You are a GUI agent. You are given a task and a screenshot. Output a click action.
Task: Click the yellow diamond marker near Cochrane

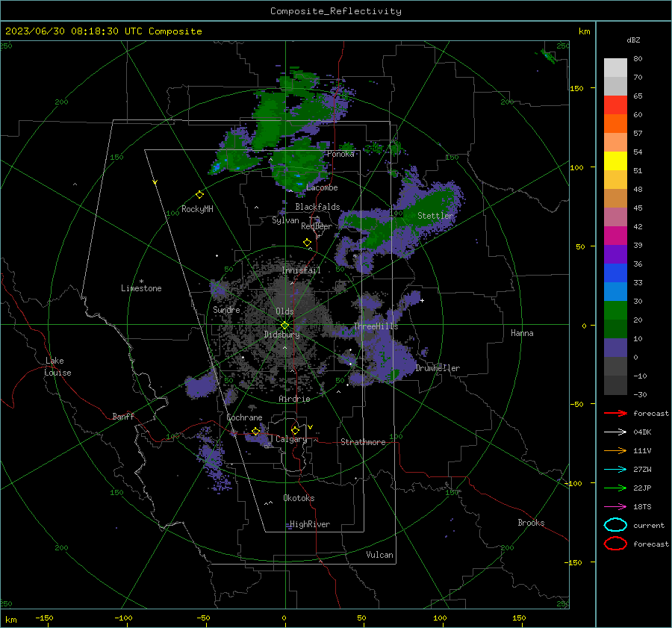coord(256,431)
